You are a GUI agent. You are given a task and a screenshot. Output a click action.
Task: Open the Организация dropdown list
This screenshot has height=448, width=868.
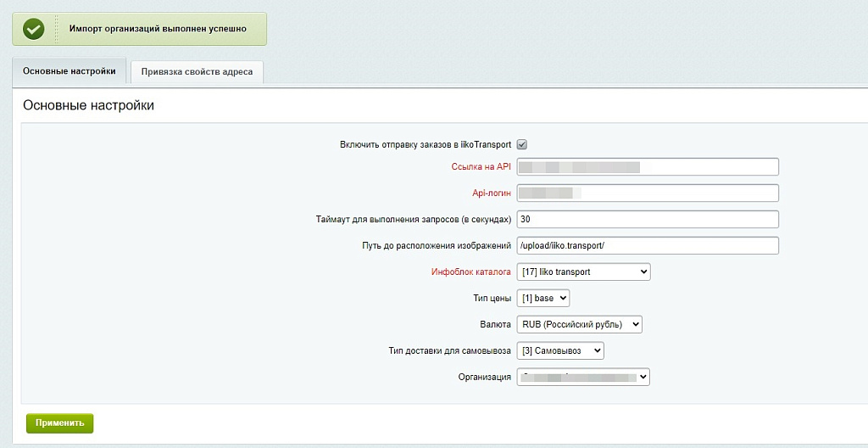583,377
